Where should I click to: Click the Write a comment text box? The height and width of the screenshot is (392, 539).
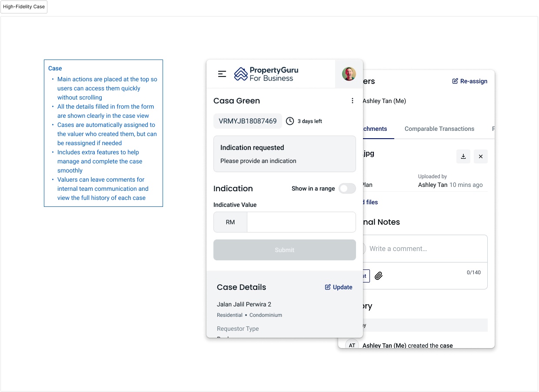[425, 249]
